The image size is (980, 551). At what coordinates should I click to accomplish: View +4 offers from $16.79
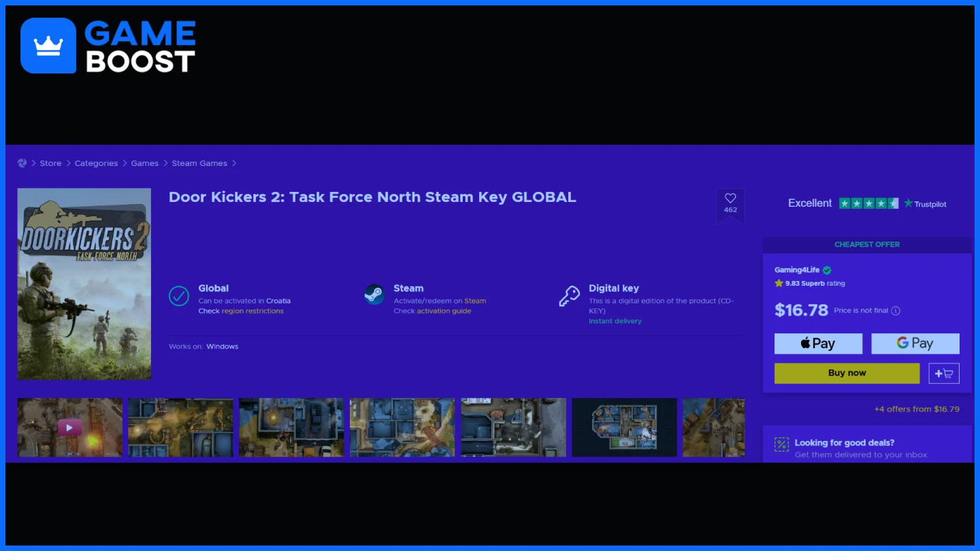[917, 410]
